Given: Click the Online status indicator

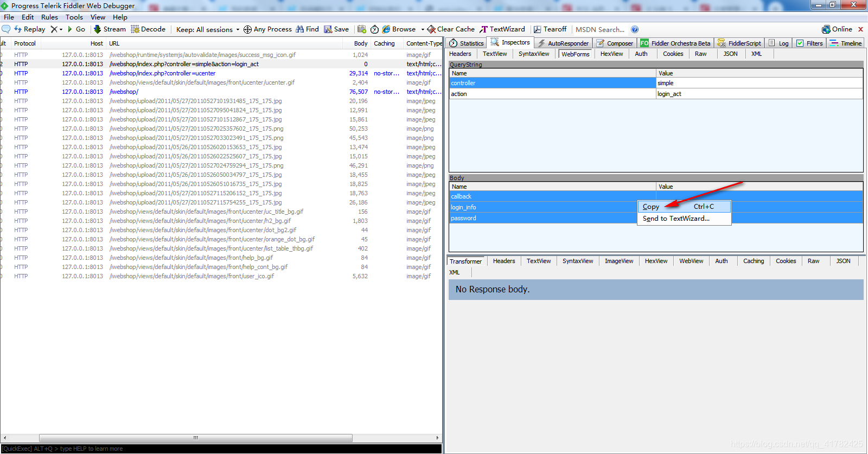Looking at the screenshot, I should click(837, 29).
